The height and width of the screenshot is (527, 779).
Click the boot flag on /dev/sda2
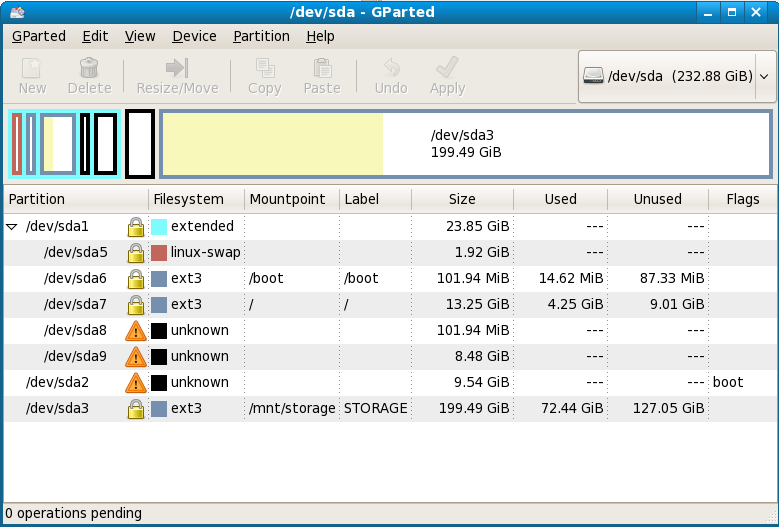(728, 382)
